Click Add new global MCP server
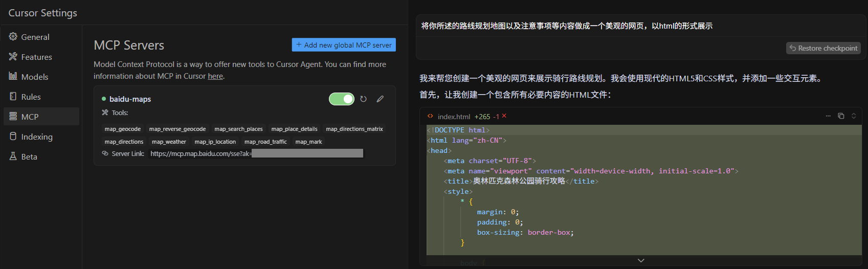 [x=344, y=45]
